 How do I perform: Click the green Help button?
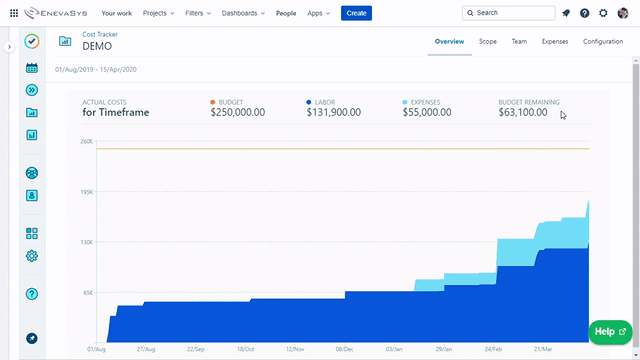(610, 332)
